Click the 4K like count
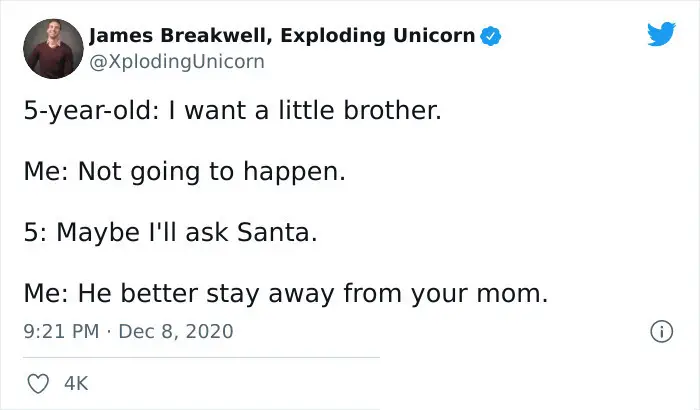This screenshot has height=410, width=700. click(x=76, y=384)
